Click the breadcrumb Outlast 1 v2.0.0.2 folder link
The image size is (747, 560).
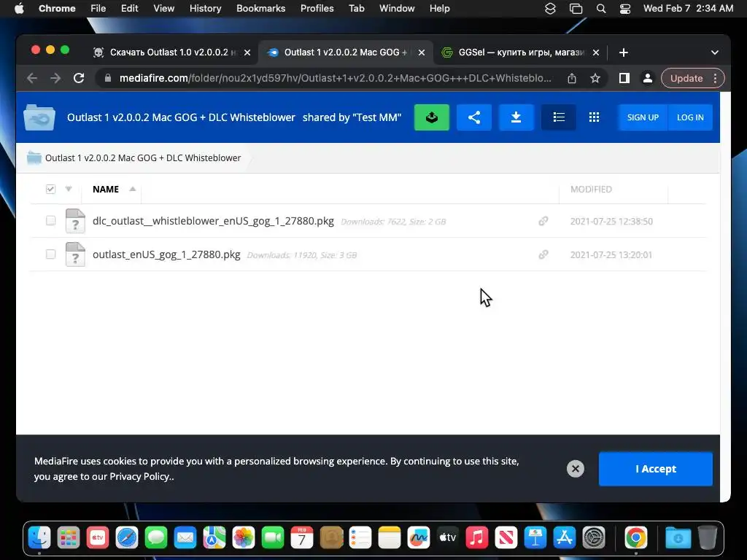click(x=143, y=157)
